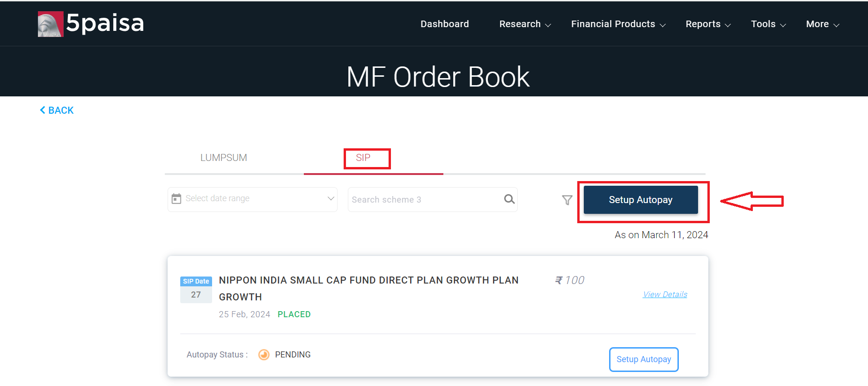This screenshot has height=386, width=868.
Task: Click the PLACED status text
Action: point(294,314)
